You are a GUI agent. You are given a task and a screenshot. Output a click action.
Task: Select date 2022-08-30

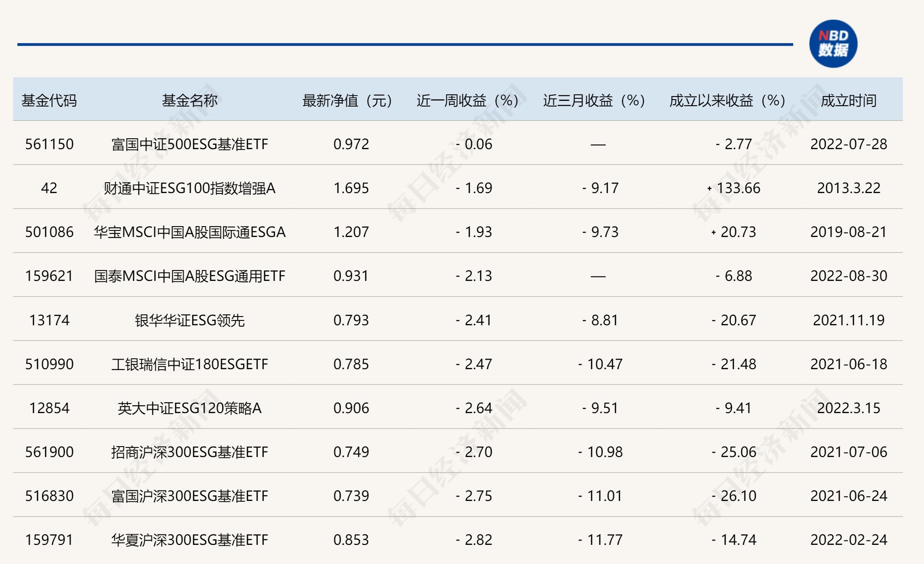849,276
